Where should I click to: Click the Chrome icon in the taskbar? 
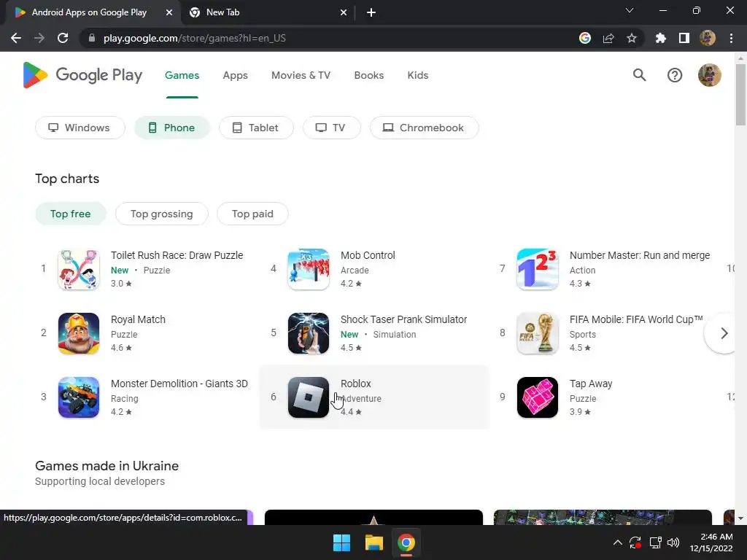(406, 542)
